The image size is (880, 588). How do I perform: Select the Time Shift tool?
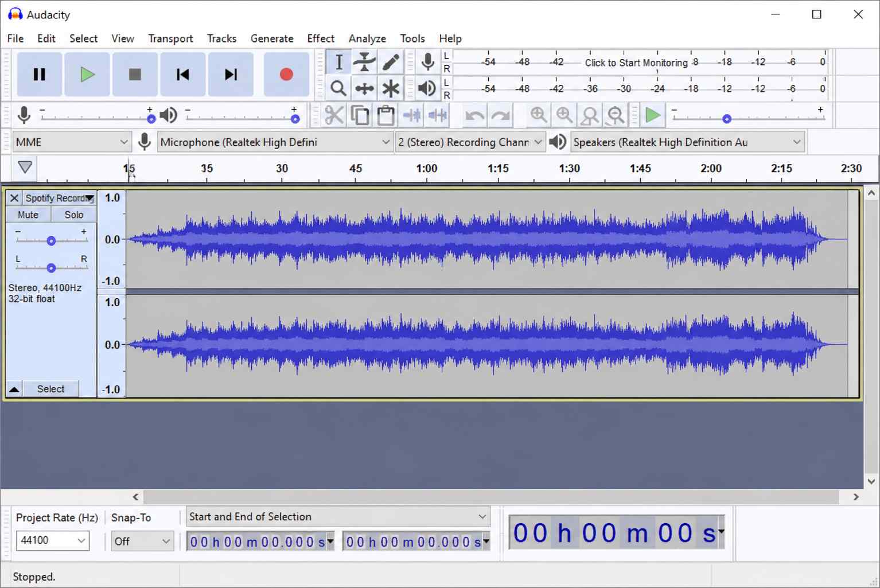(x=364, y=88)
